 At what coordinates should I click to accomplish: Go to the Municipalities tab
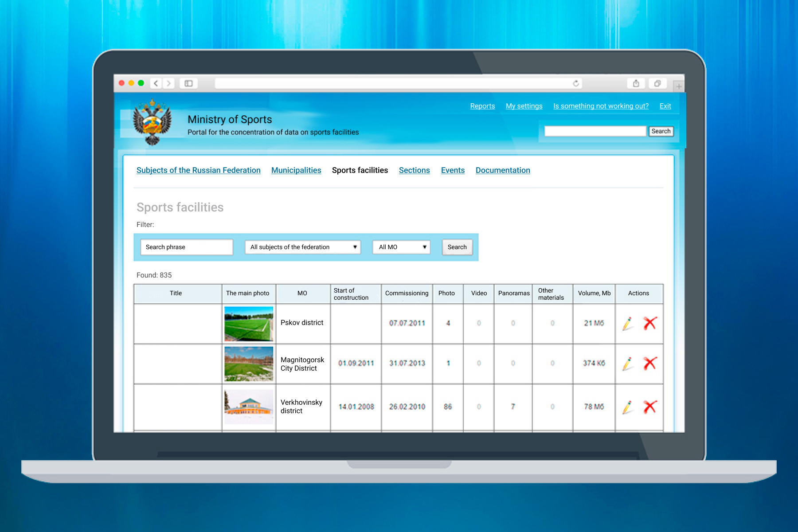pos(296,170)
